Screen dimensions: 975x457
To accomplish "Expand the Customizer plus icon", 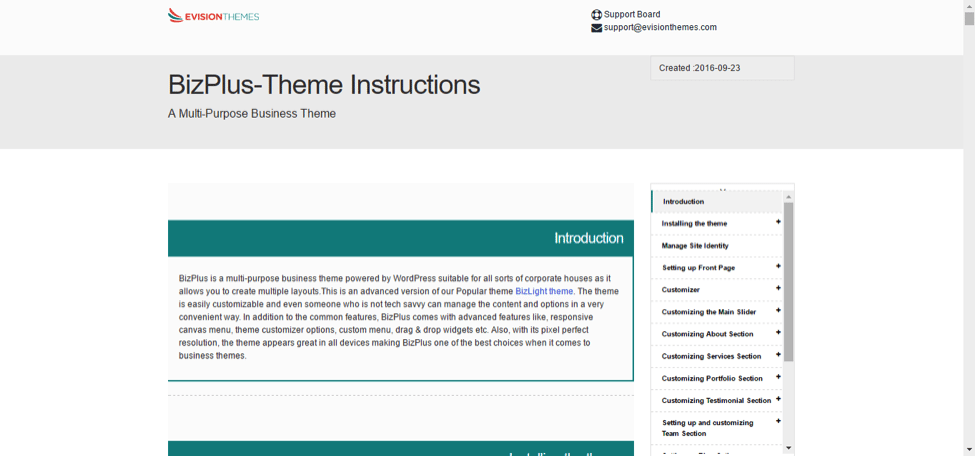I will 778,289.
